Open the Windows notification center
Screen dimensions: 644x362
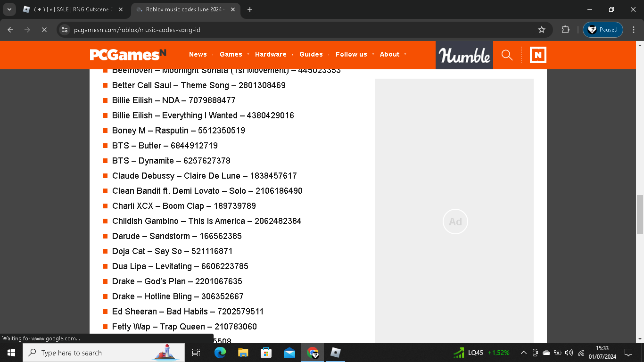628,353
